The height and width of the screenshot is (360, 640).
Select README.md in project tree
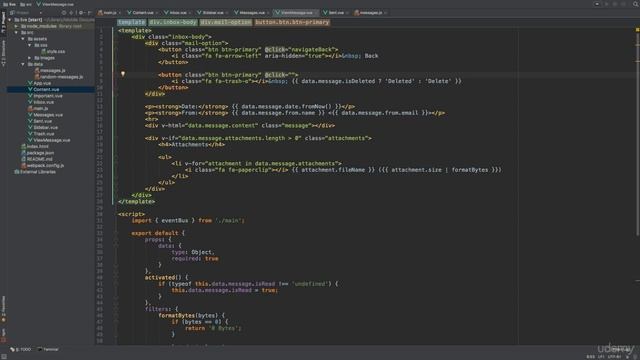click(x=37, y=159)
